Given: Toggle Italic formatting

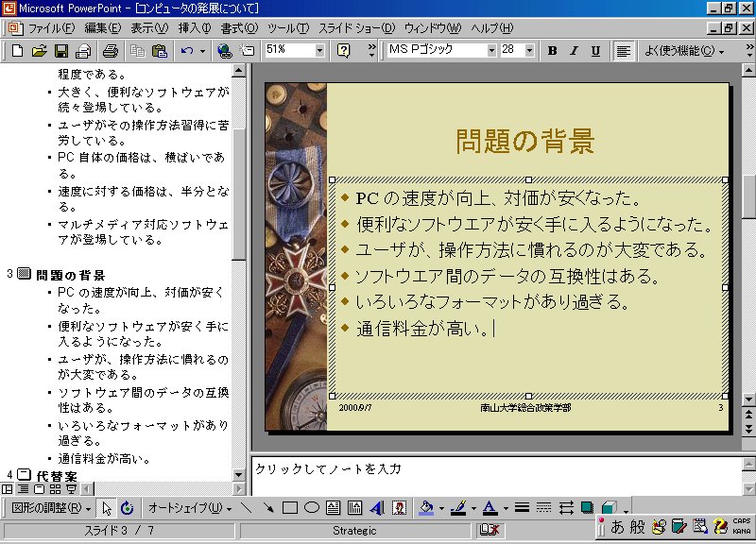Looking at the screenshot, I should click(574, 51).
